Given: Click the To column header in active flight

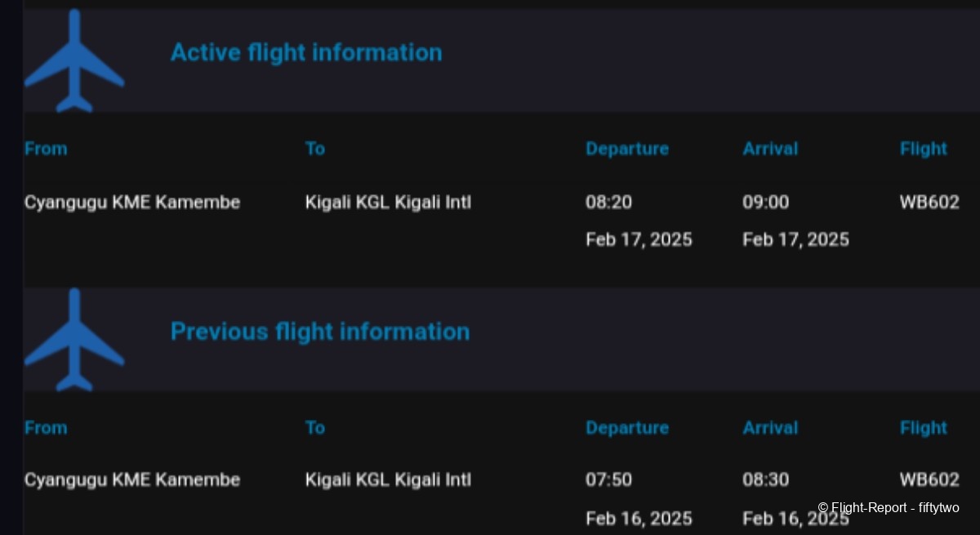Looking at the screenshot, I should [315, 149].
